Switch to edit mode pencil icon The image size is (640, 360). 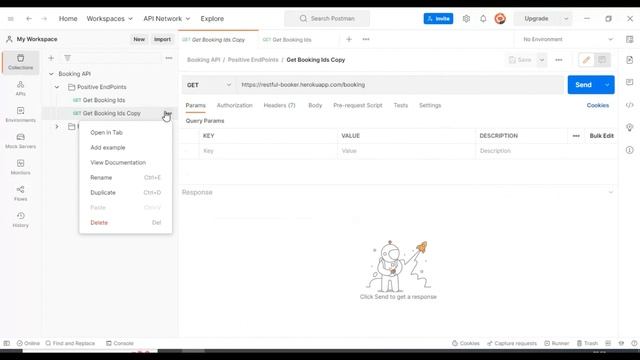(x=586, y=60)
